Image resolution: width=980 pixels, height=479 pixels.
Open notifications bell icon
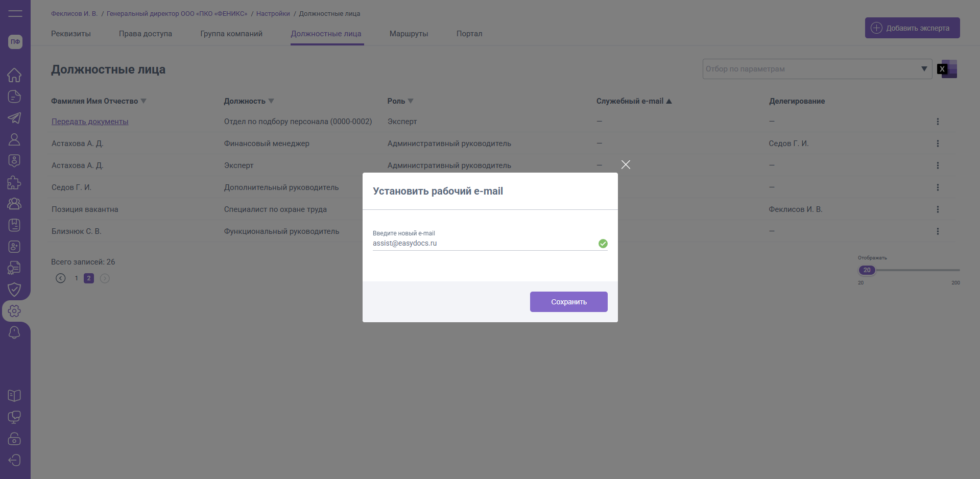click(14, 332)
